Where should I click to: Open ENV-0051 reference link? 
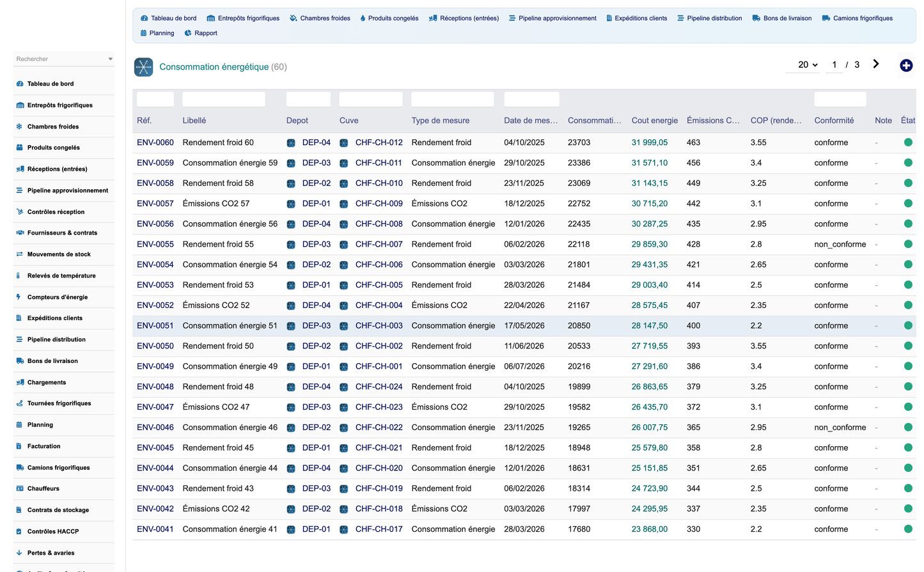tap(155, 325)
